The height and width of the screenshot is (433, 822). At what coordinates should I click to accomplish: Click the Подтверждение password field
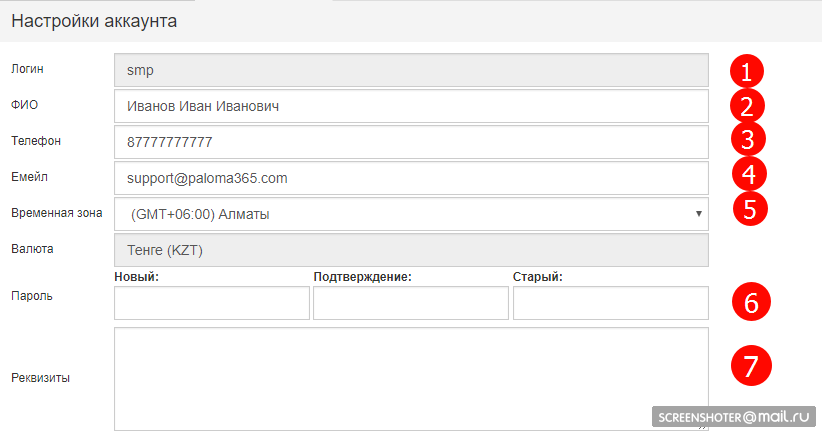(410, 303)
